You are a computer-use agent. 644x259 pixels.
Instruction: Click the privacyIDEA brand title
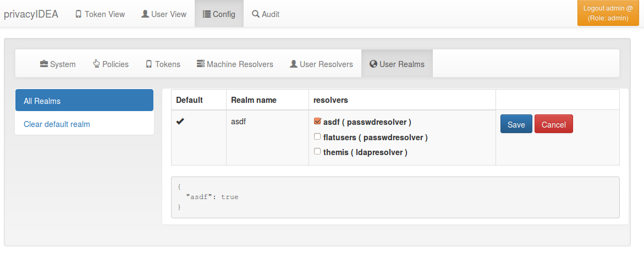[31, 14]
